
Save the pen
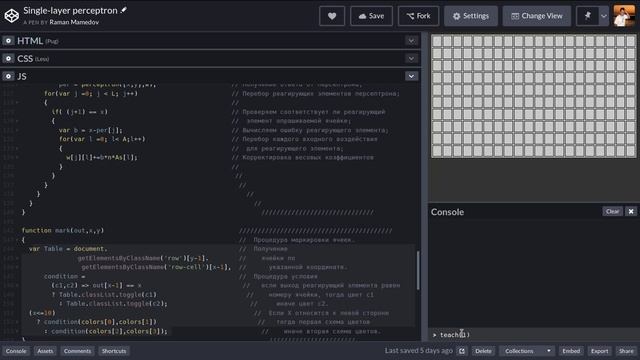(x=371, y=16)
